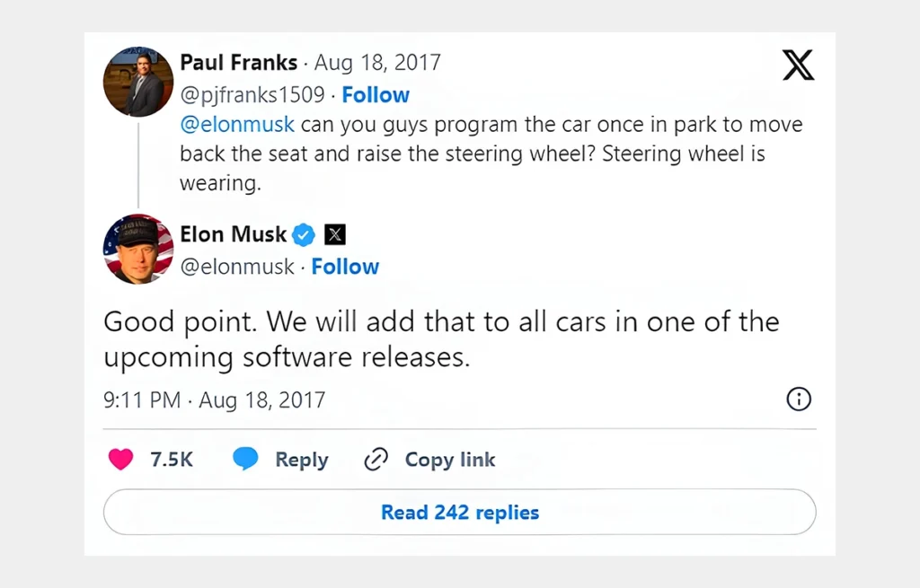
Task: Open the Read 242 replies button
Action: point(459,512)
